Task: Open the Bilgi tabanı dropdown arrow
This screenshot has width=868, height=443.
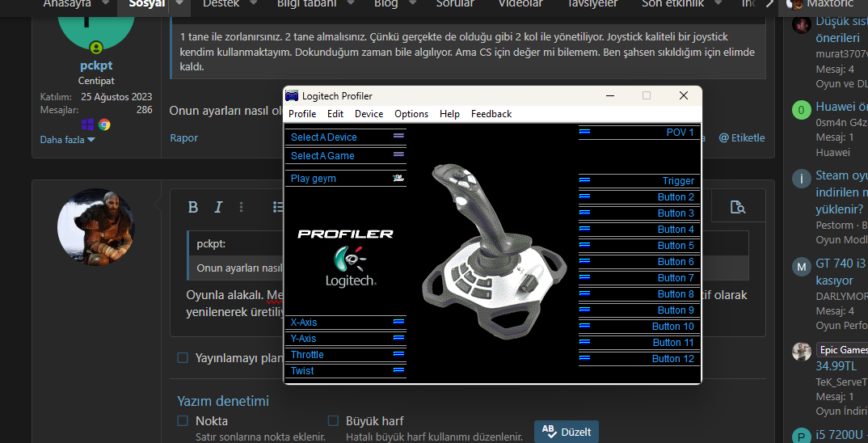Action: tap(350, 3)
